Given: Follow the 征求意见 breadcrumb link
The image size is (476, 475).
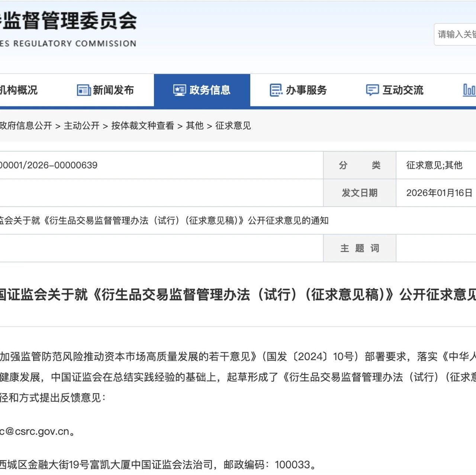Looking at the screenshot, I should tap(233, 126).
